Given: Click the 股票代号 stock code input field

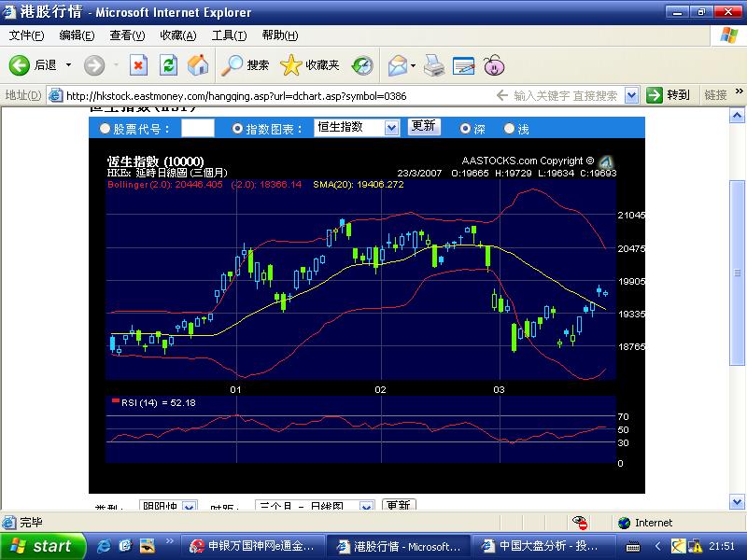Looking at the screenshot, I should coord(198,128).
